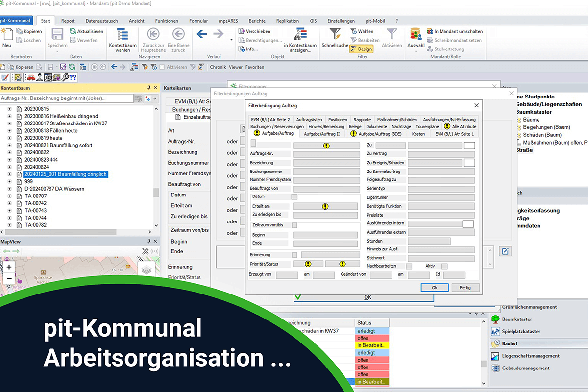Zoom in on the MapView map
The width and height of the screenshot is (588, 392).
point(9,267)
